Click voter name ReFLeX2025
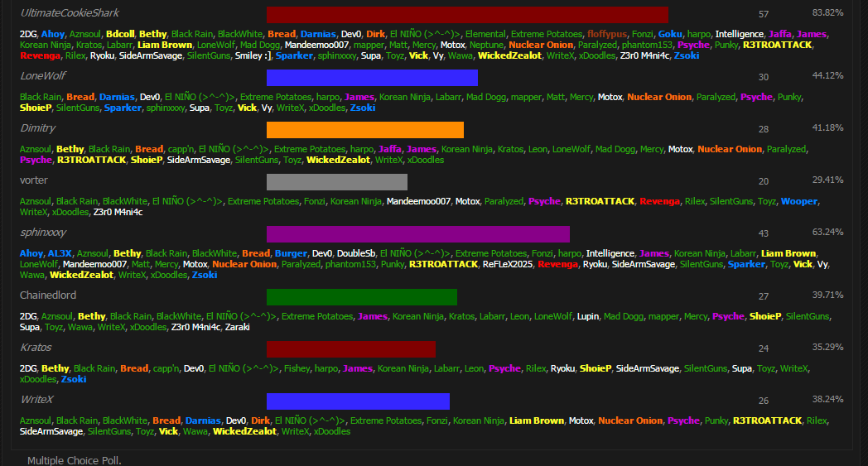This screenshot has width=868, height=466. (x=508, y=265)
